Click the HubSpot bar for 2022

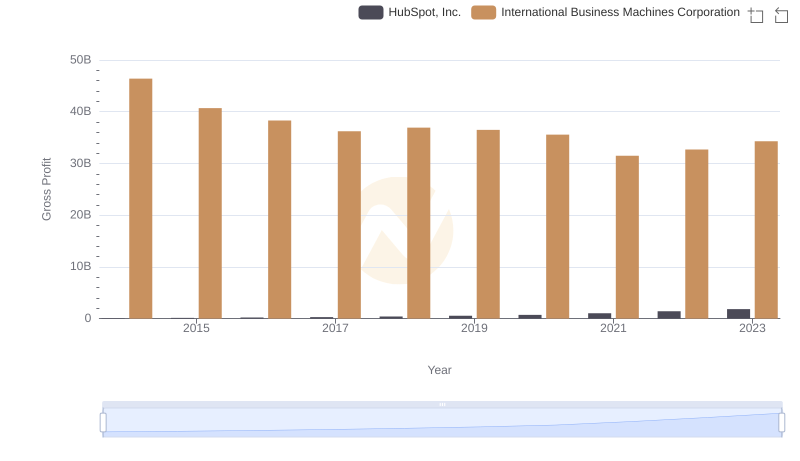(x=669, y=315)
